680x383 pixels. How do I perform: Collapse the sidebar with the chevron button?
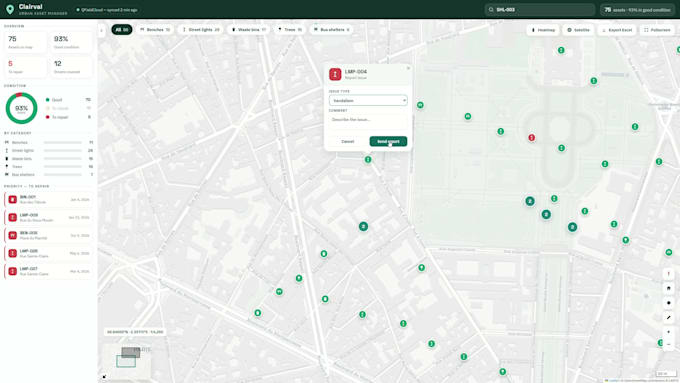tap(101, 30)
